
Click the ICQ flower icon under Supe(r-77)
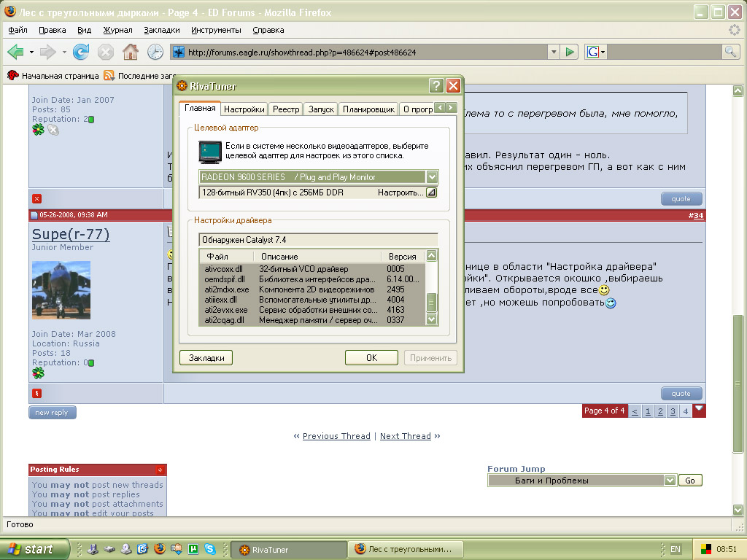[x=38, y=373]
